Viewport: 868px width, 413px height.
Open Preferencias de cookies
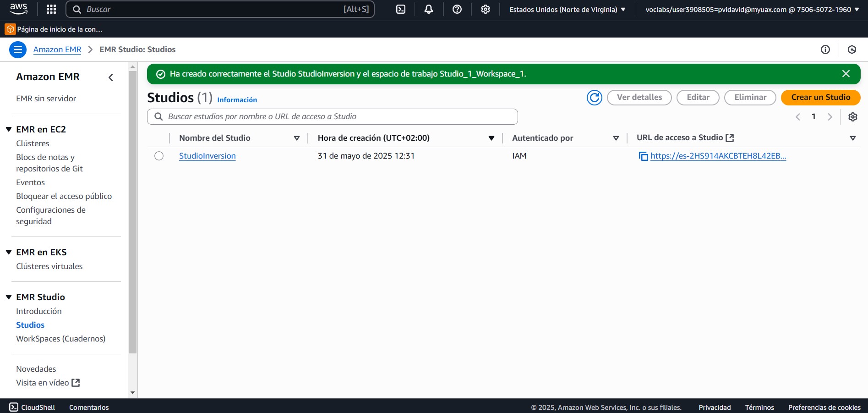coord(824,407)
